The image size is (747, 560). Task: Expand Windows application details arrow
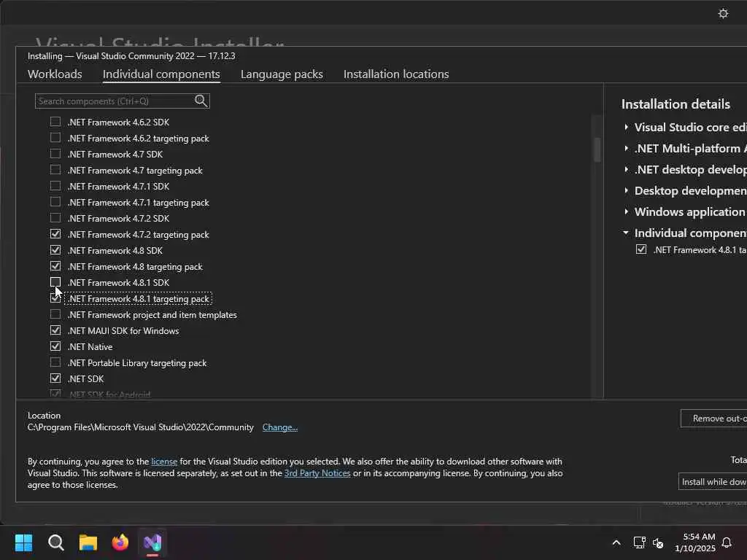(x=627, y=211)
